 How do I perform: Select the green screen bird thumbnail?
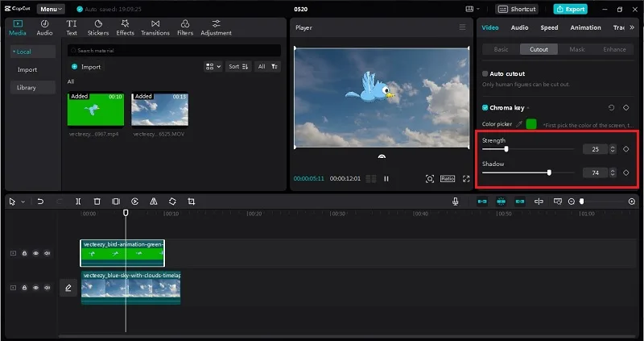pos(96,109)
